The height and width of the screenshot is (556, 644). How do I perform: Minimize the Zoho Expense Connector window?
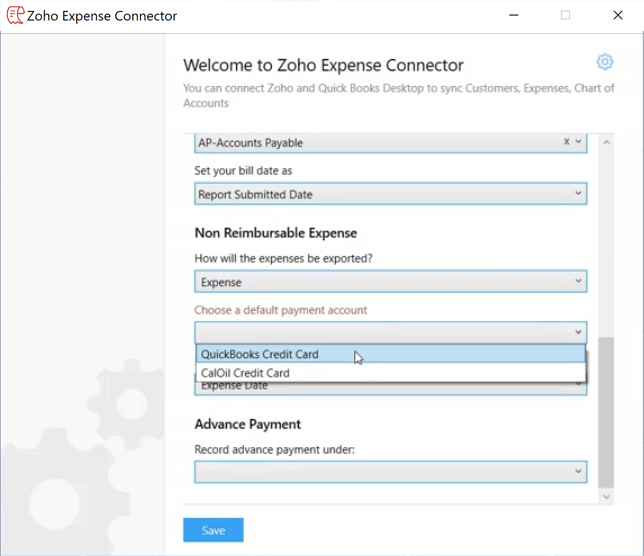514,16
